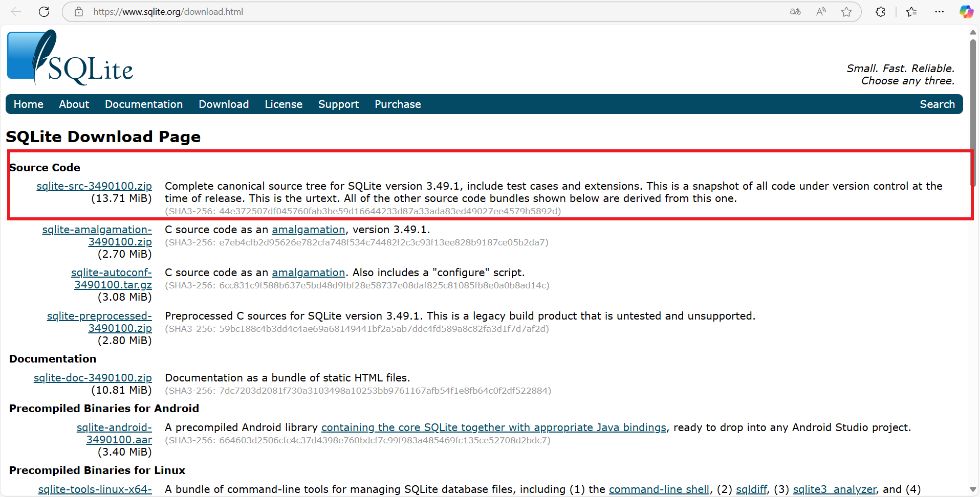Click the SQLite logo

[70, 58]
